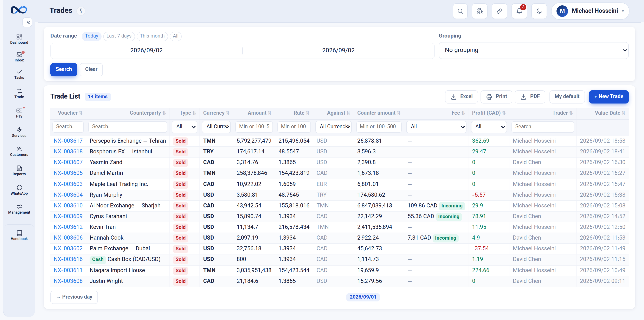The image size is (644, 320).
Task: Open Michael Hosseini user menu
Action: click(x=590, y=11)
